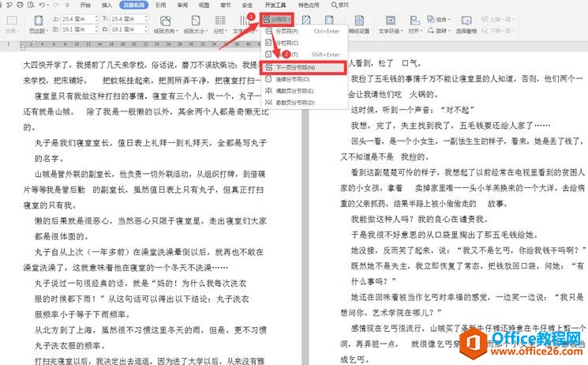The width and height of the screenshot is (588, 365).
Task: Click the Print icon in the quick access bar
Action: pos(20,5)
